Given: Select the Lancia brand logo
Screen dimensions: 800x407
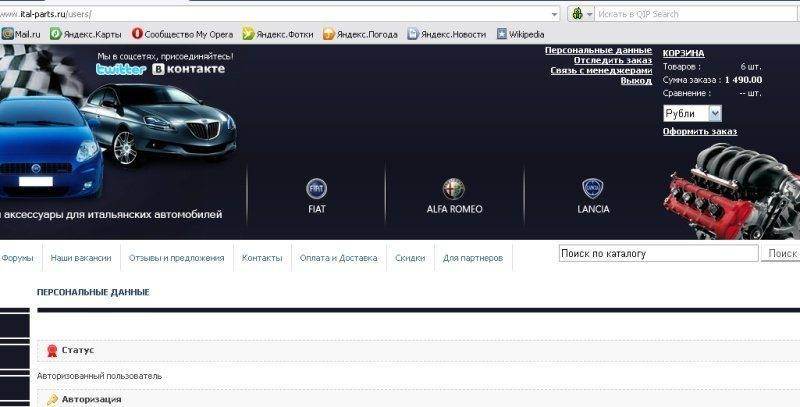Looking at the screenshot, I should 593,189.
